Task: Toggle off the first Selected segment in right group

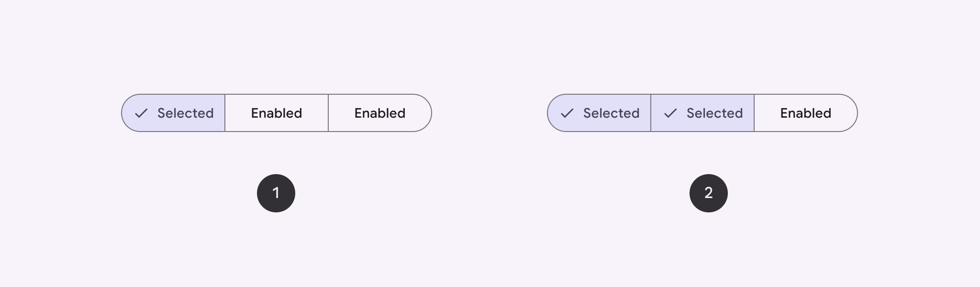Action: pos(600,113)
